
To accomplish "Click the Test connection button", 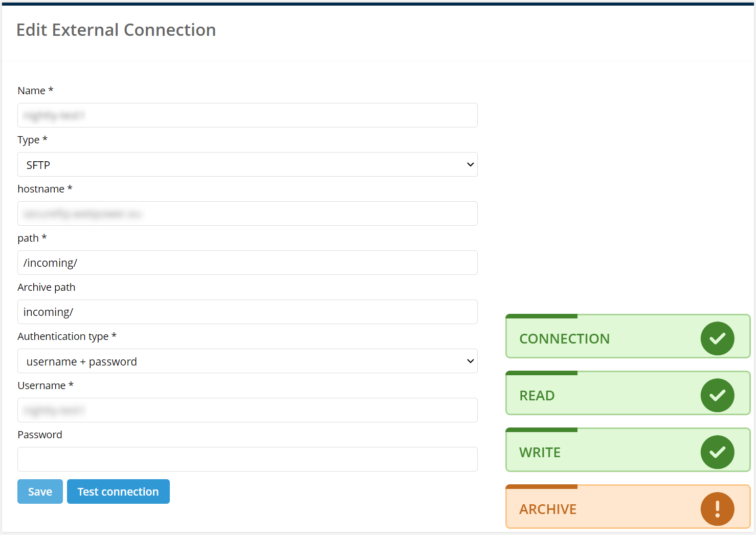I will (x=118, y=491).
